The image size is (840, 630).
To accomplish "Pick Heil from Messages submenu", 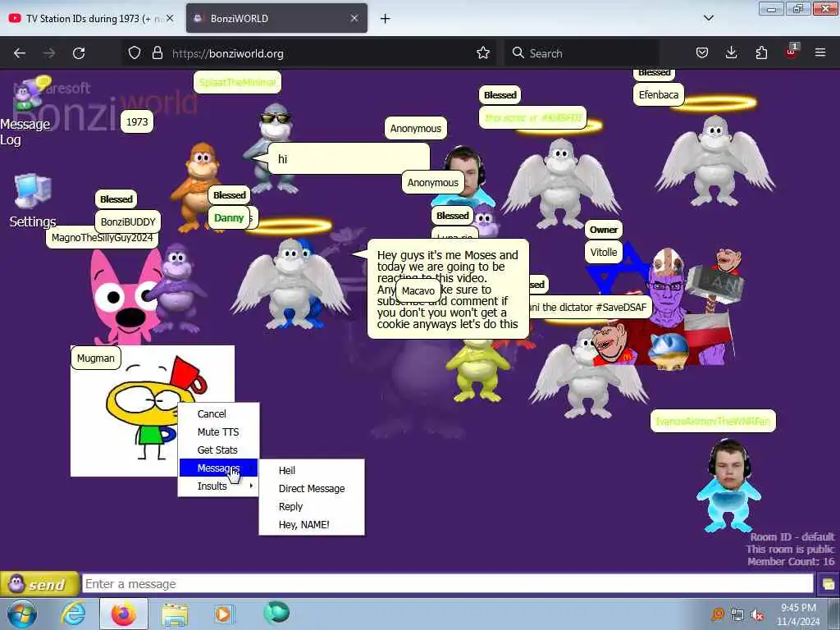I will [x=286, y=470].
